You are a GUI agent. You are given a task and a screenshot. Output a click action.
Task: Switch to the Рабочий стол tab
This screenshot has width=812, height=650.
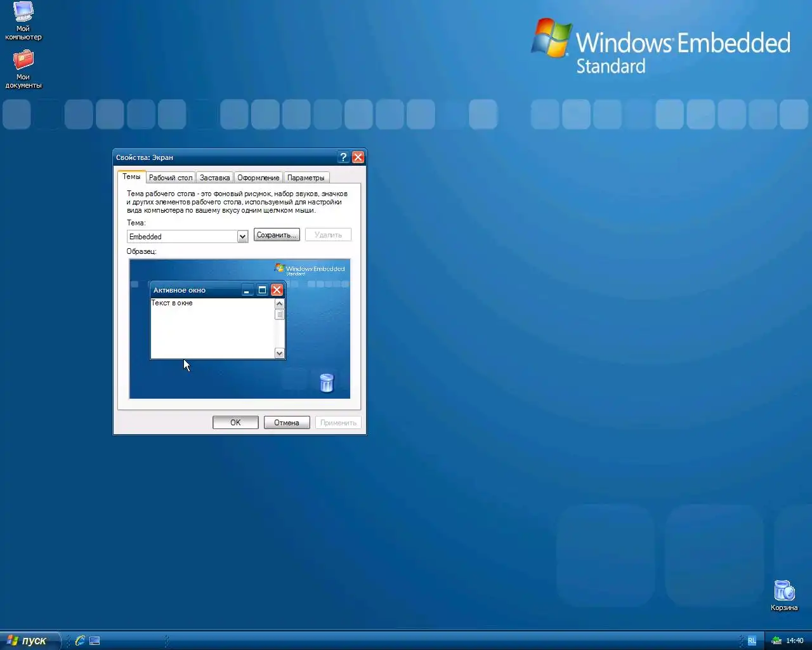171,178
